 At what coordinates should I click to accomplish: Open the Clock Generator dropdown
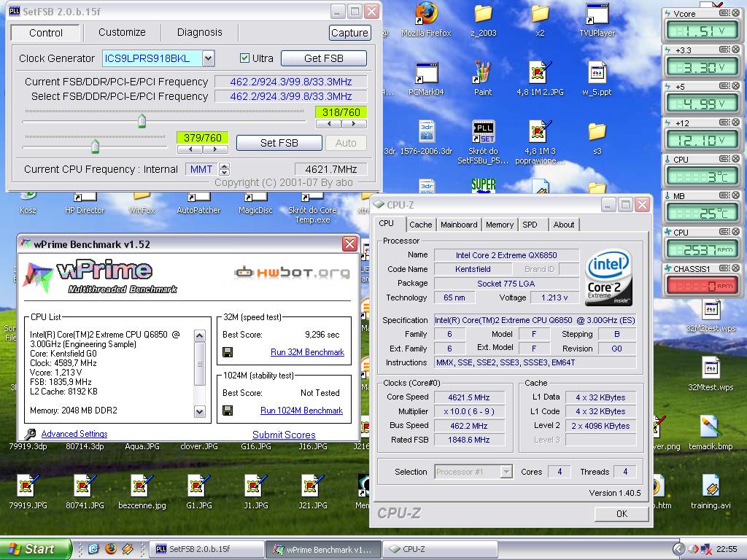(x=208, y=58)
